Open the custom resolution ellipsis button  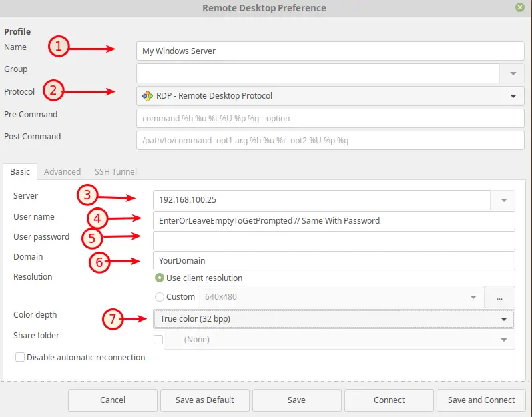pos(500,297)
